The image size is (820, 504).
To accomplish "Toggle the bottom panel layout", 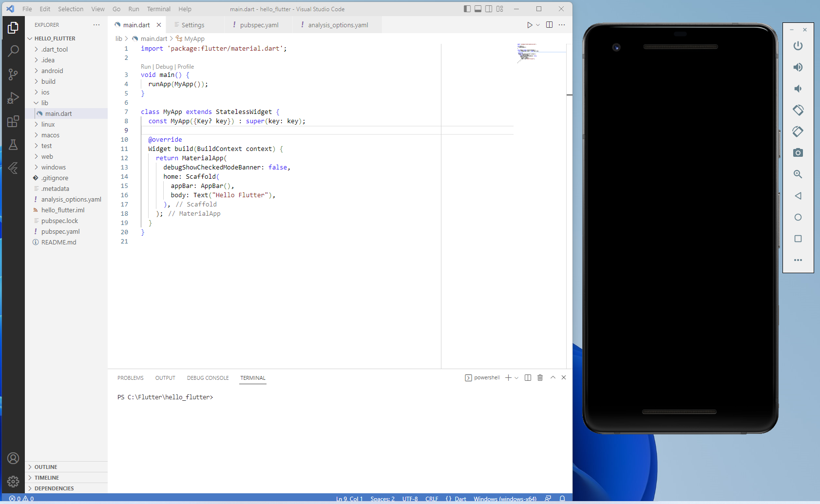I will click(478, 9).
